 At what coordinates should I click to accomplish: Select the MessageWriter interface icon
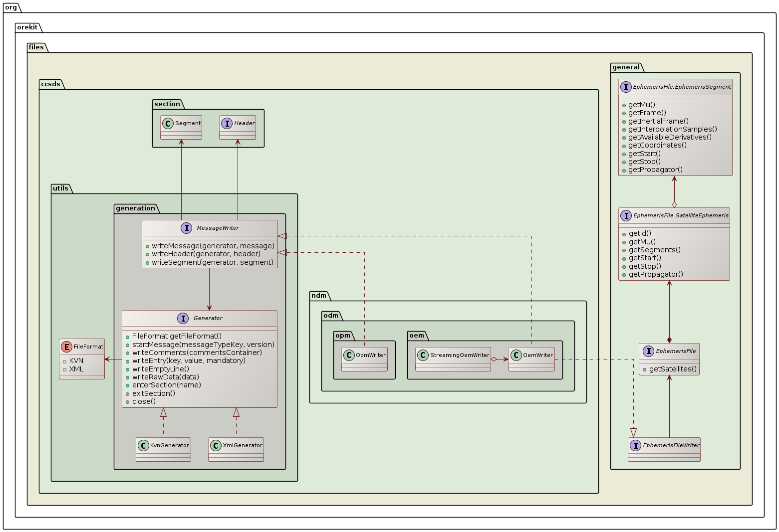click(x=187, y=228)
